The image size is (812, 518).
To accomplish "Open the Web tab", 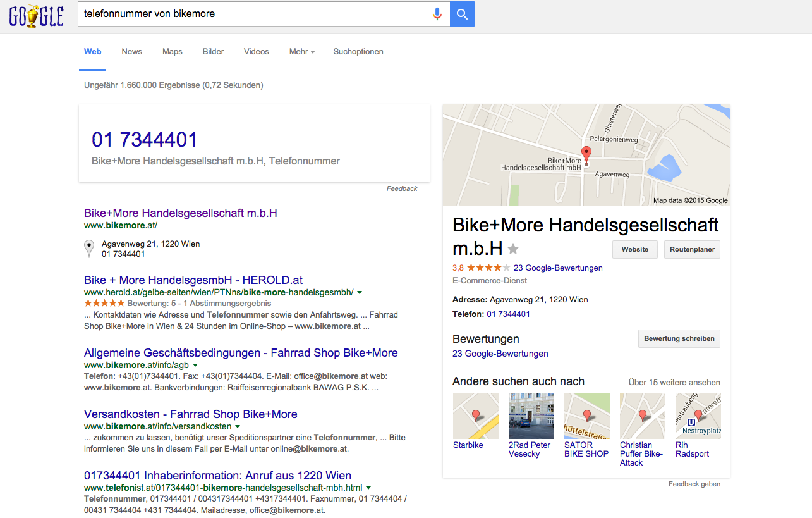I will (x=93, y=52).
